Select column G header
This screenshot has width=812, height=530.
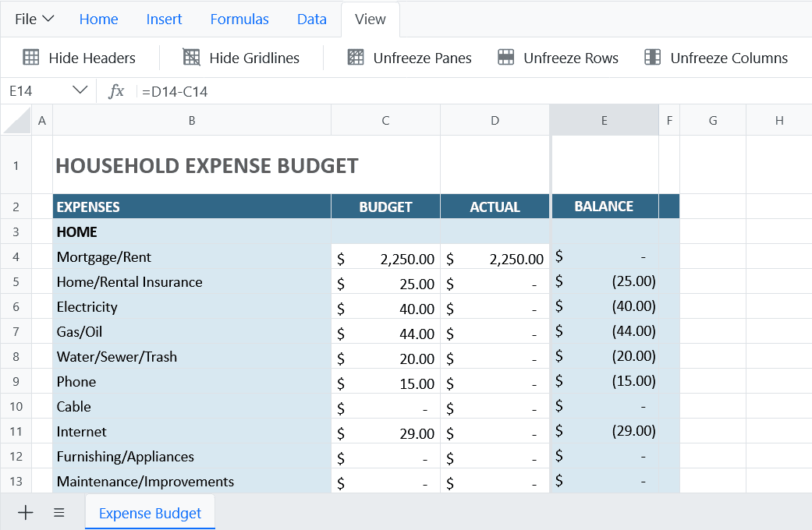pyautogui.click(x=713, y=120)
